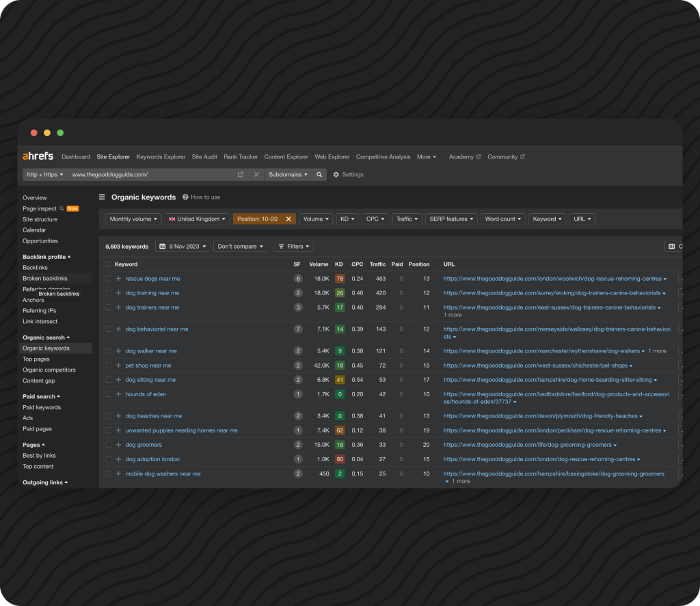Open the SERP features filter dropdown
The width and height of the screenshot is (700, 606).
click(x=451, y=219)
